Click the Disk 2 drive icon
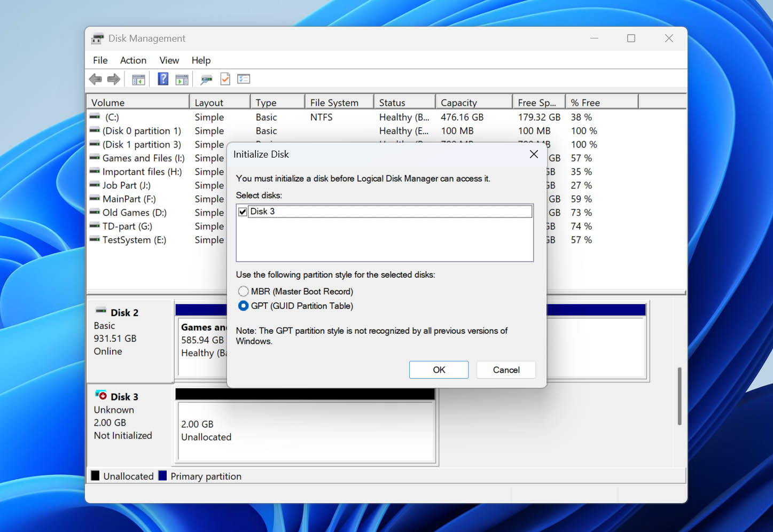This screenshot has width=773, height=532. [101, 311]
